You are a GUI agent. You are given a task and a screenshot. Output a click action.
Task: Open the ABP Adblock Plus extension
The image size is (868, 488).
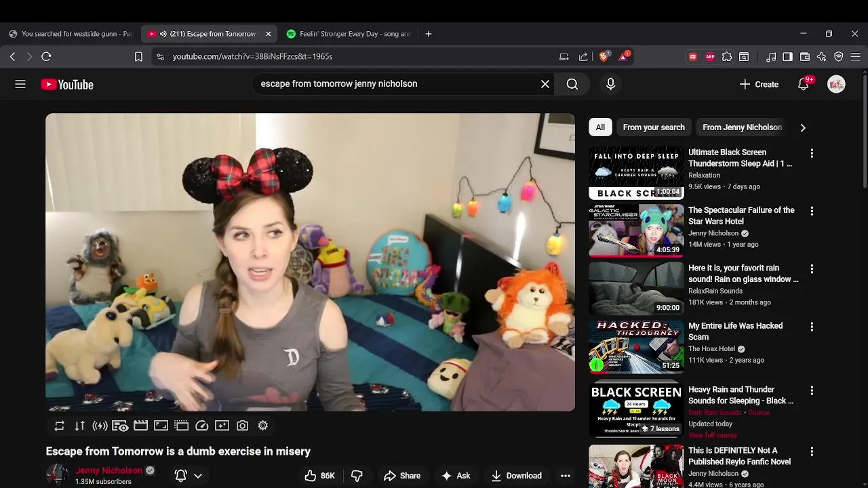tap(710, 57)
